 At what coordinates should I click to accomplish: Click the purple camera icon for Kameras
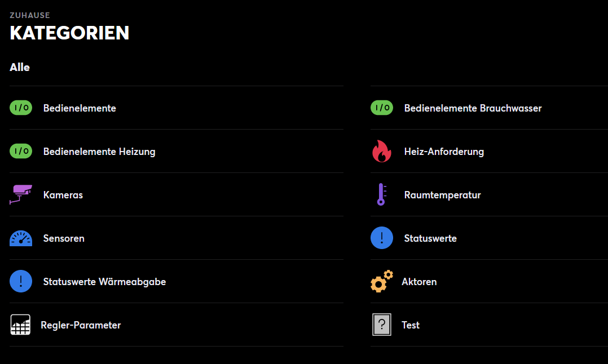[x=21, y=194]
